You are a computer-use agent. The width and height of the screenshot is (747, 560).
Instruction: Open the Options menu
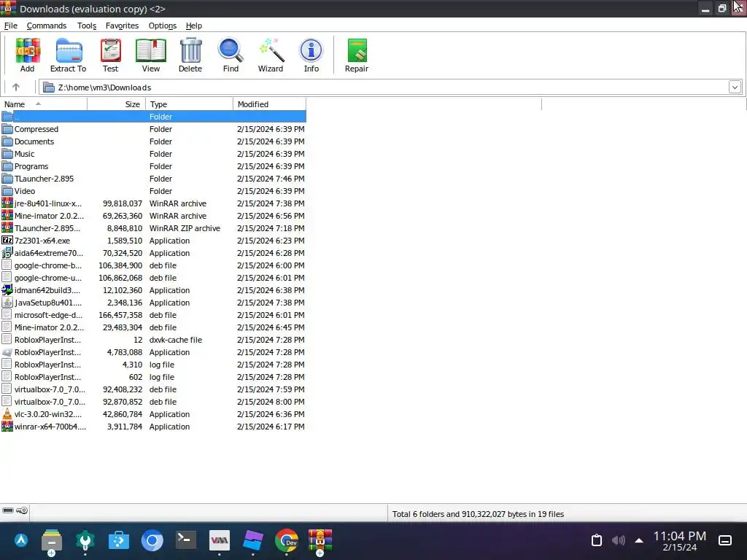click(163, 26)
